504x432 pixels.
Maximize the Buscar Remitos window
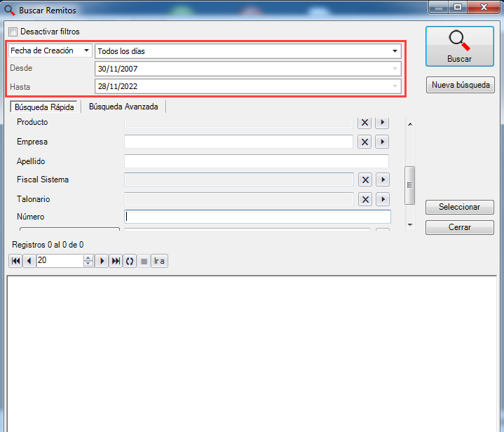point(458,8)
